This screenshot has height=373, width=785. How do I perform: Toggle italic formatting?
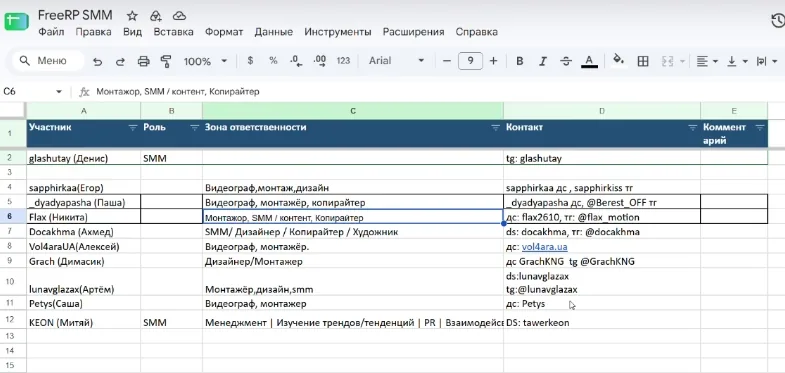pos(543,61)
